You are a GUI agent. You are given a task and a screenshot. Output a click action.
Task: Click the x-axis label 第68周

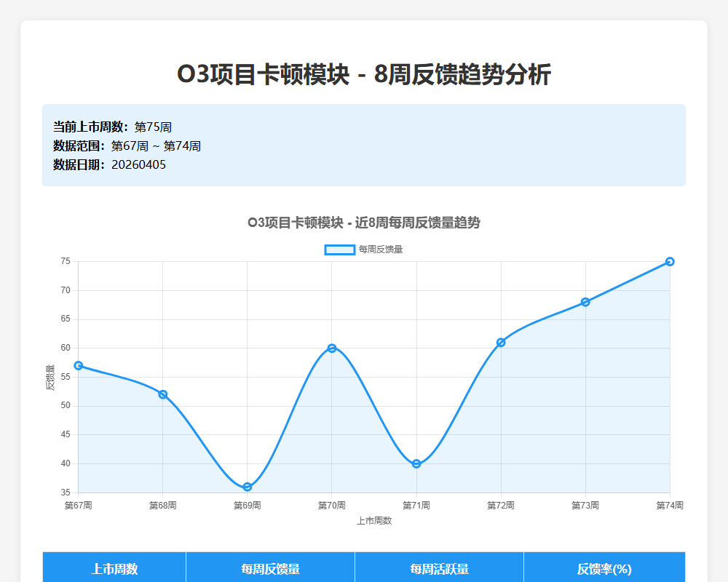pos(163,506)
